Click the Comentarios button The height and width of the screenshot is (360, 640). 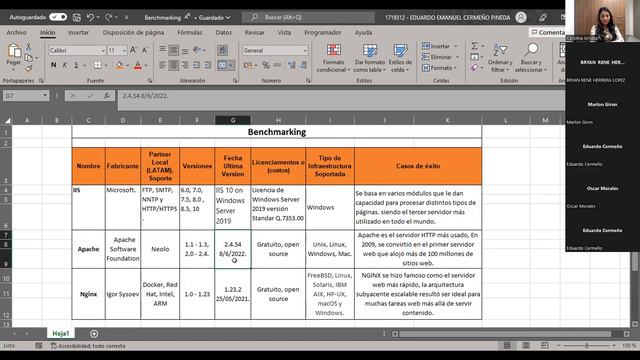[548, 32]
